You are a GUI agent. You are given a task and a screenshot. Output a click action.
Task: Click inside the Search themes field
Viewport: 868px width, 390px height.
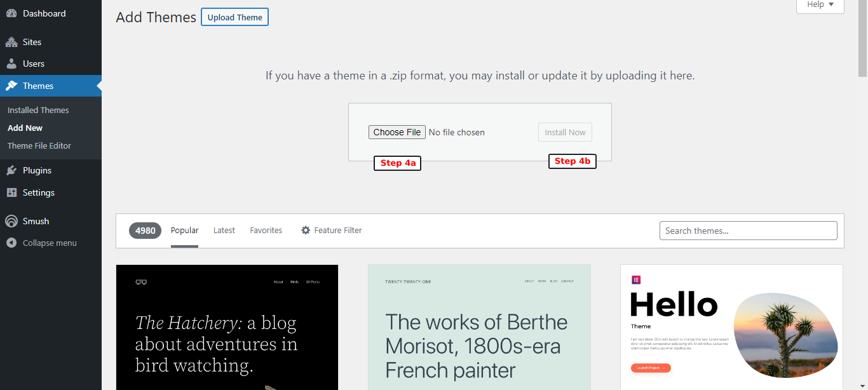point(748,230)
